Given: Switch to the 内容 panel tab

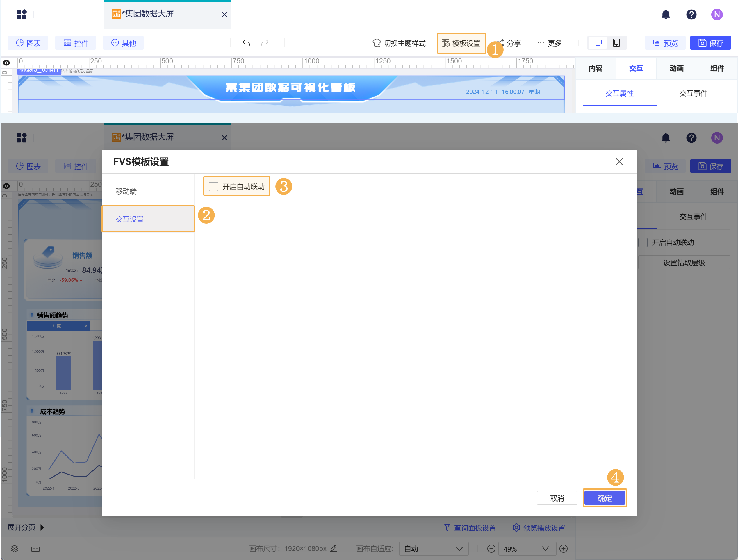Looking at the screenshot, I should [596, 68].
